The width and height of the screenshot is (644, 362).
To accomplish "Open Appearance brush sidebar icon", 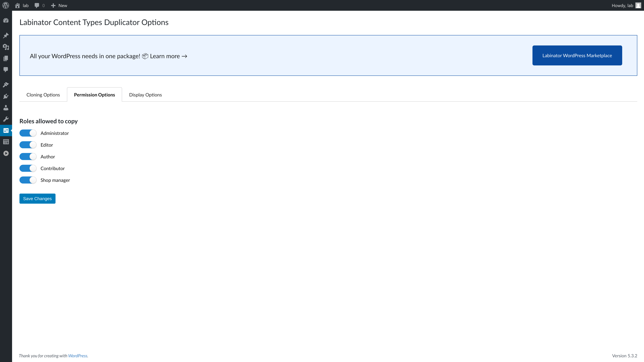I will pos(6,85).
